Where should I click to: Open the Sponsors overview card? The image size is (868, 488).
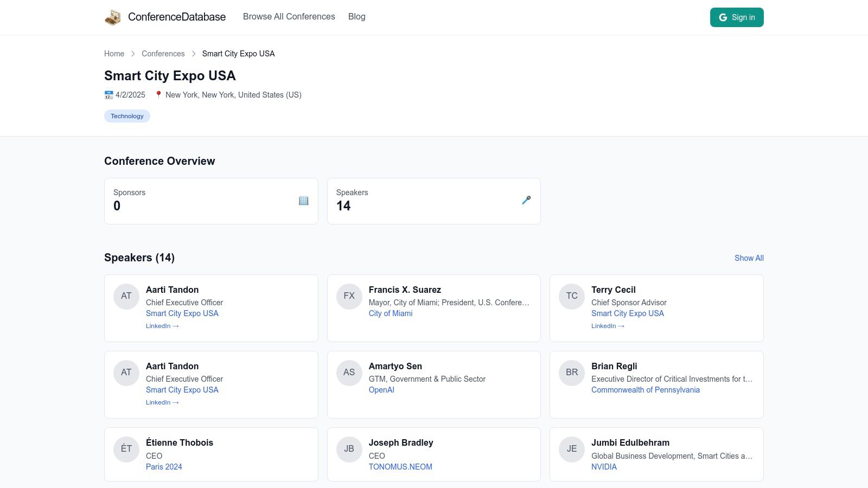pos(211,201)
